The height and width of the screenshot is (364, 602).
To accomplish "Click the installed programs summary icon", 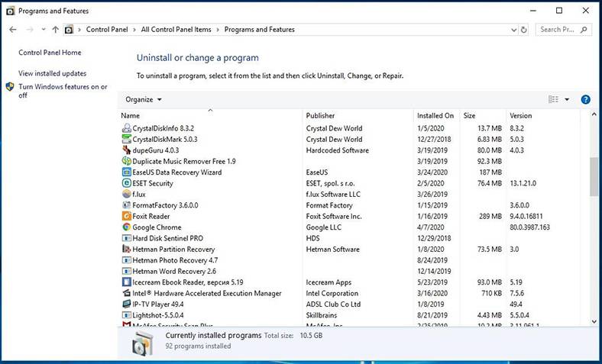I will coord(142,343).
